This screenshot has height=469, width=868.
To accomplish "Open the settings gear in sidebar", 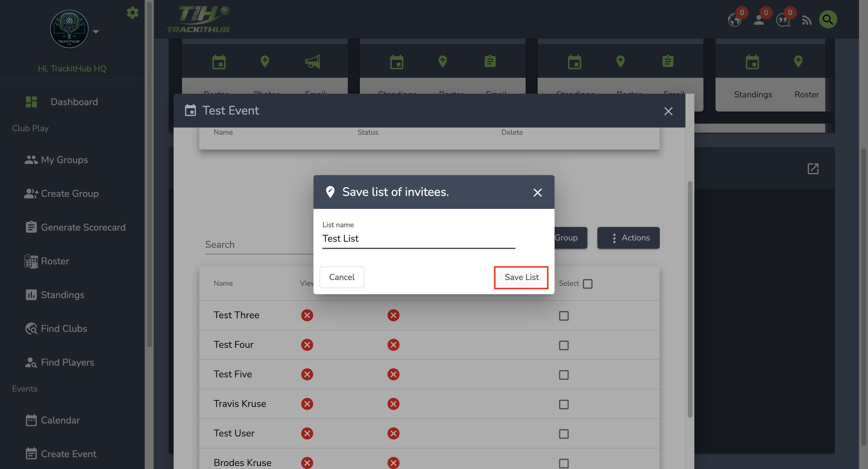I will pos(132,13).
